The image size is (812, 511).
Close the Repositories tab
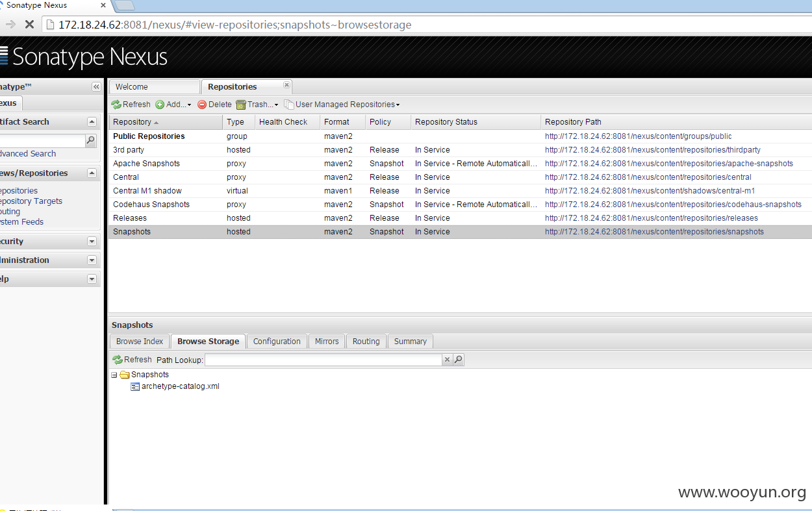(x=286, y=84)
